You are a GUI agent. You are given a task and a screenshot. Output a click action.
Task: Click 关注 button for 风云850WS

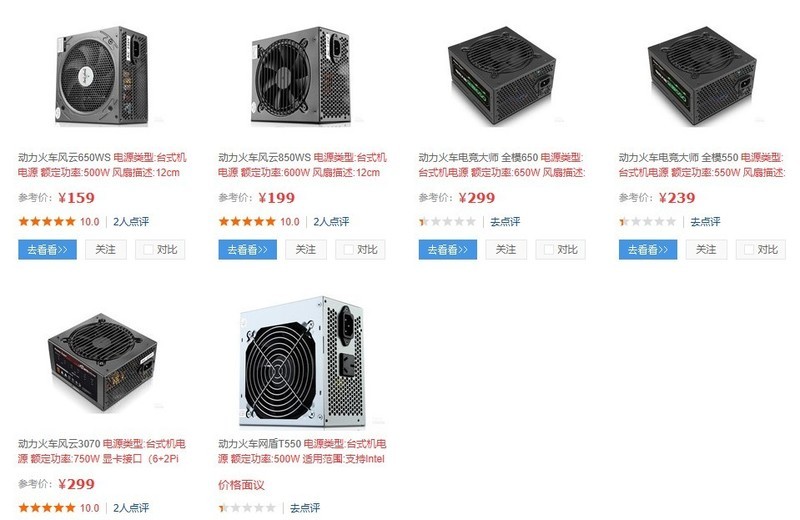[x=306, y=250]
